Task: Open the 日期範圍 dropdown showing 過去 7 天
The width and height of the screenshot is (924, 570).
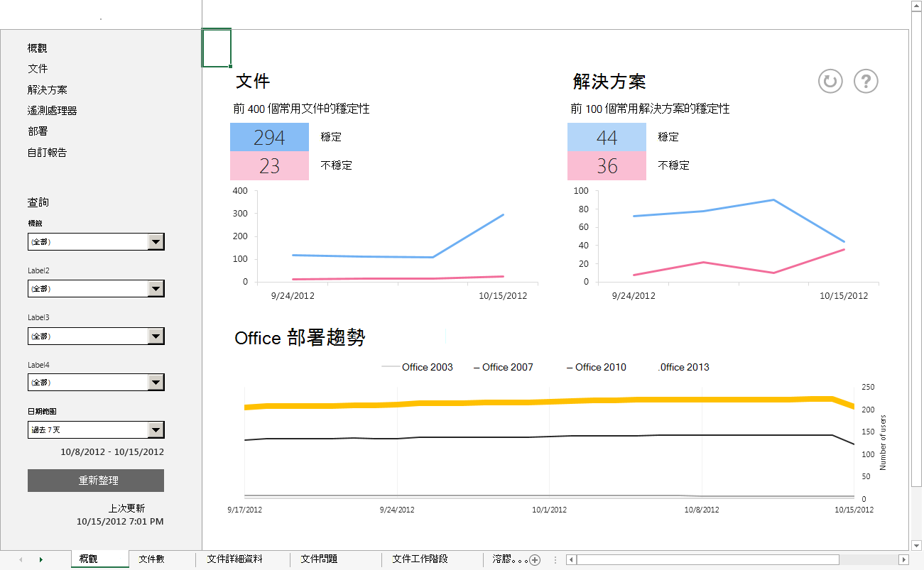Action: (156, 429)
